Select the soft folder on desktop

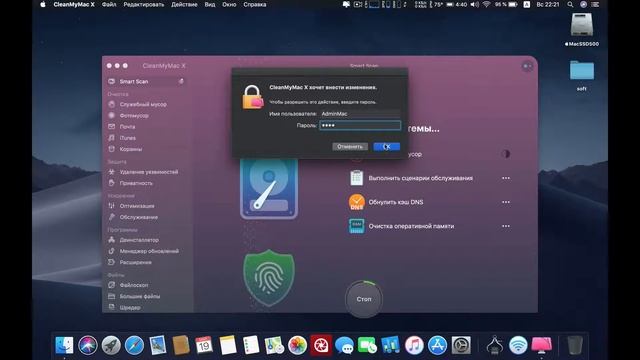coord(582,76)
